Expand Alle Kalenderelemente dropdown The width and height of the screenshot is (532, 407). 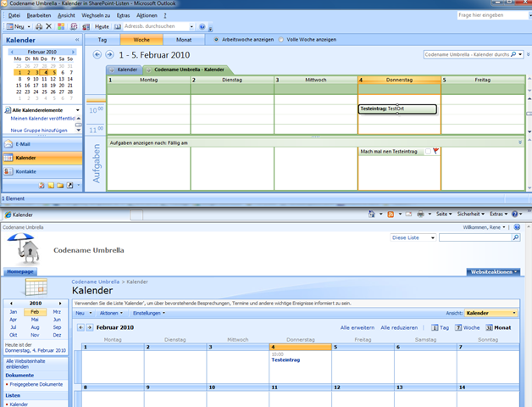pos(78,110)
